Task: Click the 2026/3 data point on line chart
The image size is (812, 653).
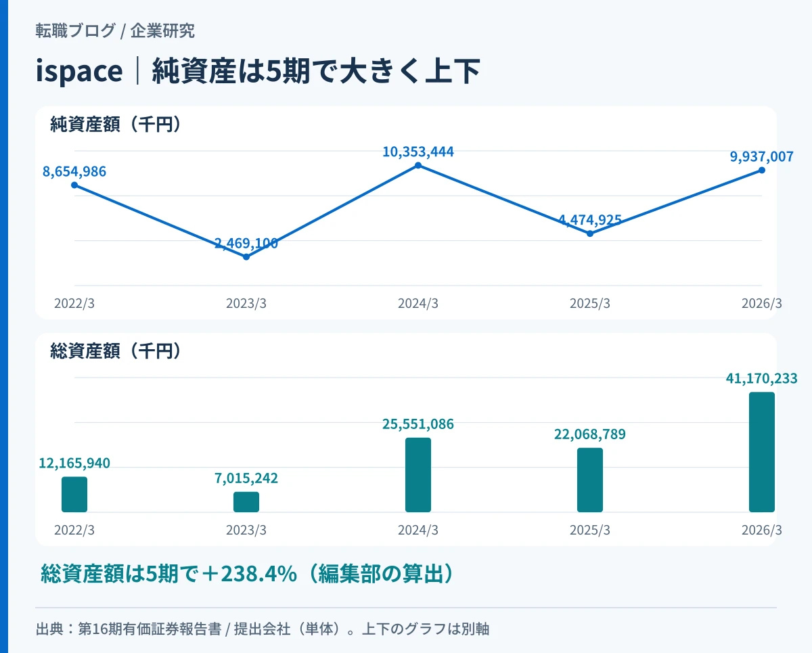Action: [762, 170]
